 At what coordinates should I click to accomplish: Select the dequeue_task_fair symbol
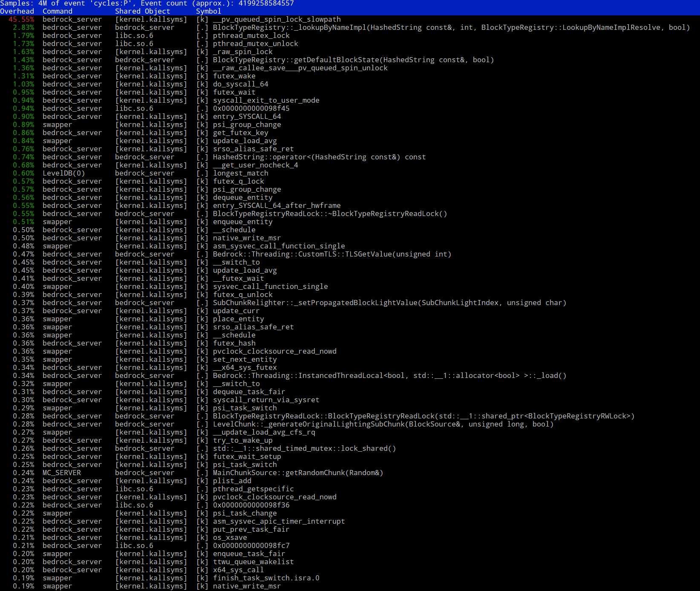249,392
